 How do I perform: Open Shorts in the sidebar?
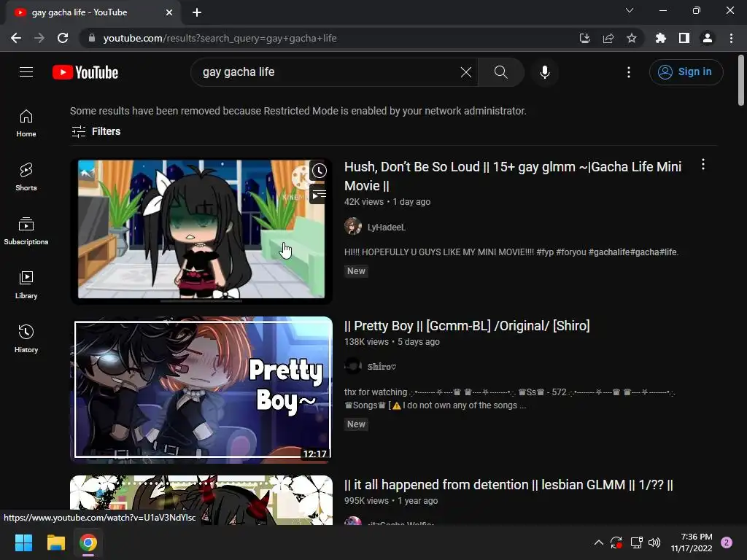tap(26, 176)
